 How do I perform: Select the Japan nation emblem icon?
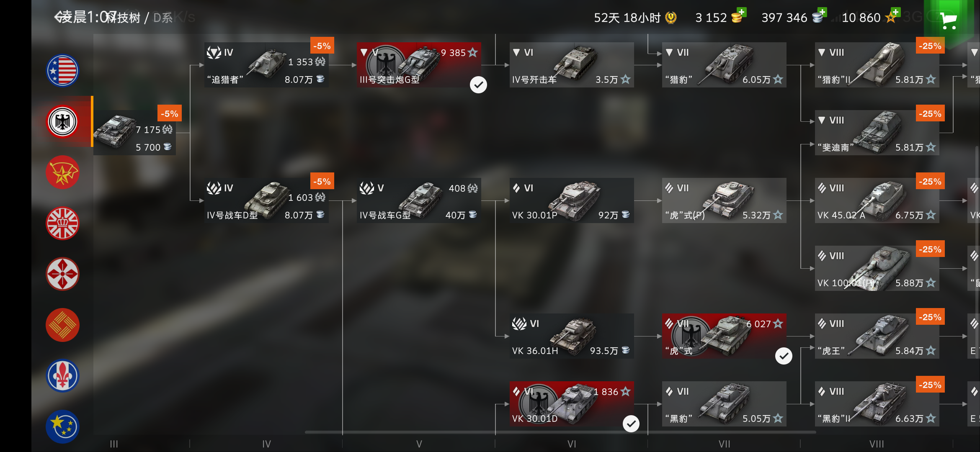[62, 274]
